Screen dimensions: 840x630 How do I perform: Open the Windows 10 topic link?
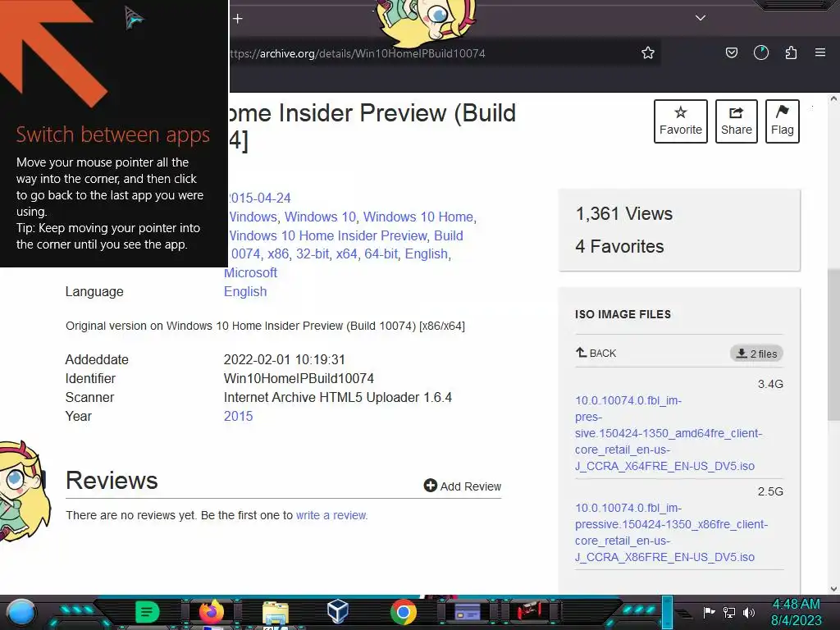320,217
